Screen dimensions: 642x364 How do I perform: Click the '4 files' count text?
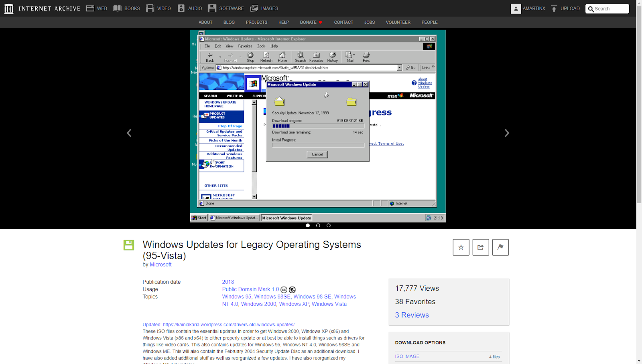(x=494, y=357)
